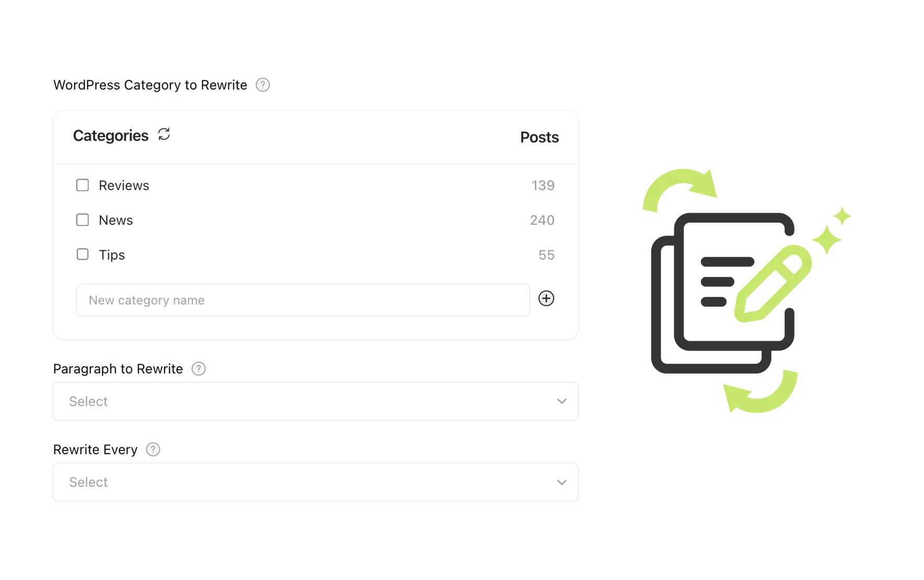The height and width of the screenshot is (580, 924).
Task: Open help icon beside Paragraph to Rewrite
Action: (198, 369)
